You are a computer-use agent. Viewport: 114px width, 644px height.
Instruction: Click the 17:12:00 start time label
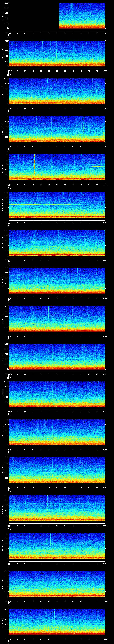(x=9, y=336)
